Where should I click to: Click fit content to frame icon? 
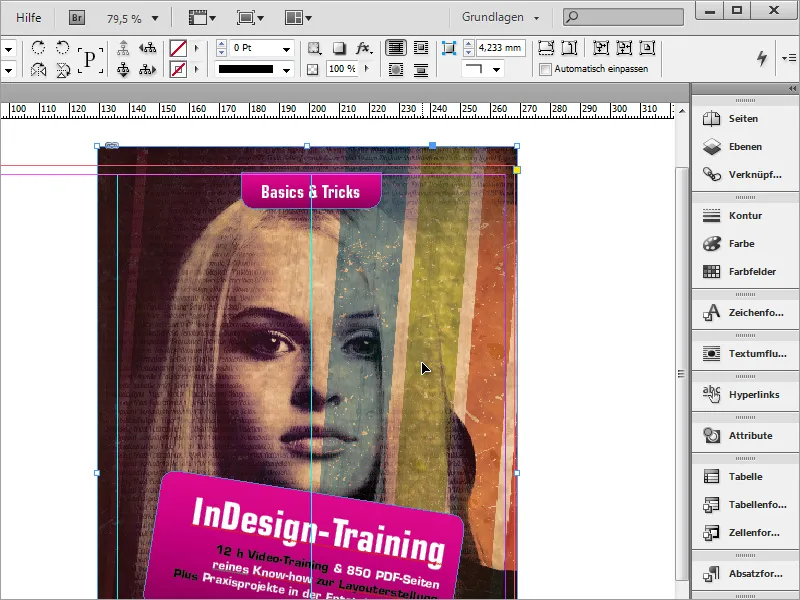[x=601, y=48]
